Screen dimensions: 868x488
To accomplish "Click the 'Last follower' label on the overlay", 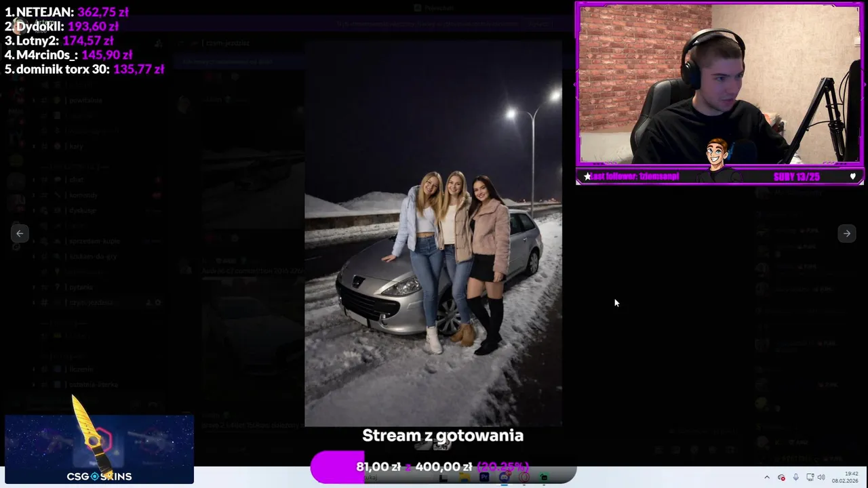I will click(x=634, y=176).
